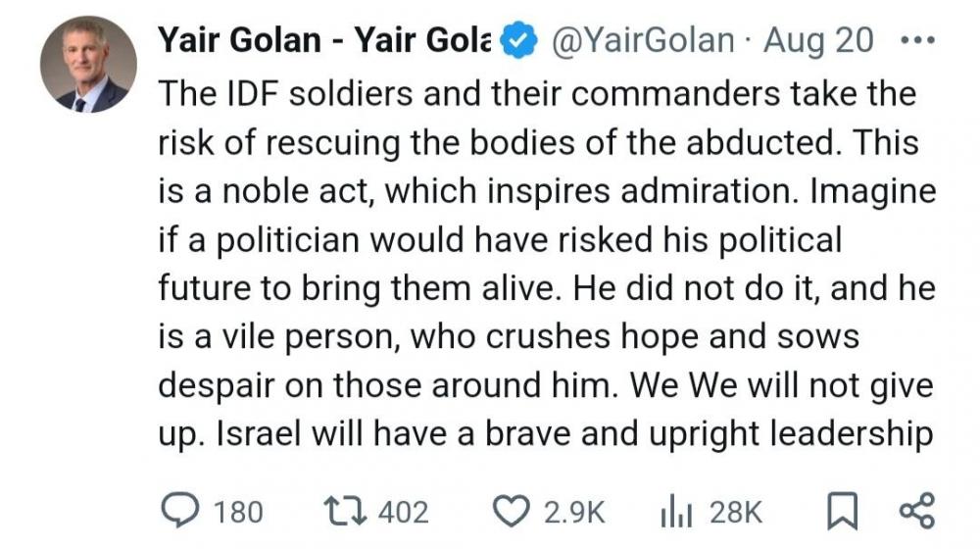980x549 pixels.
Task: Click the line mentioning "vile person"
Action: pos(508,336)
